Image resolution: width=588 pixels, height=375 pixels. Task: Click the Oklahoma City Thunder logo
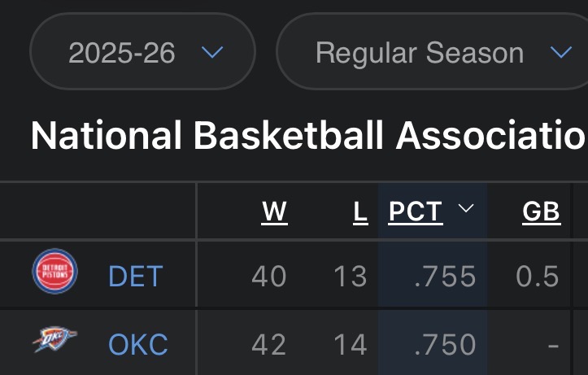54,339
